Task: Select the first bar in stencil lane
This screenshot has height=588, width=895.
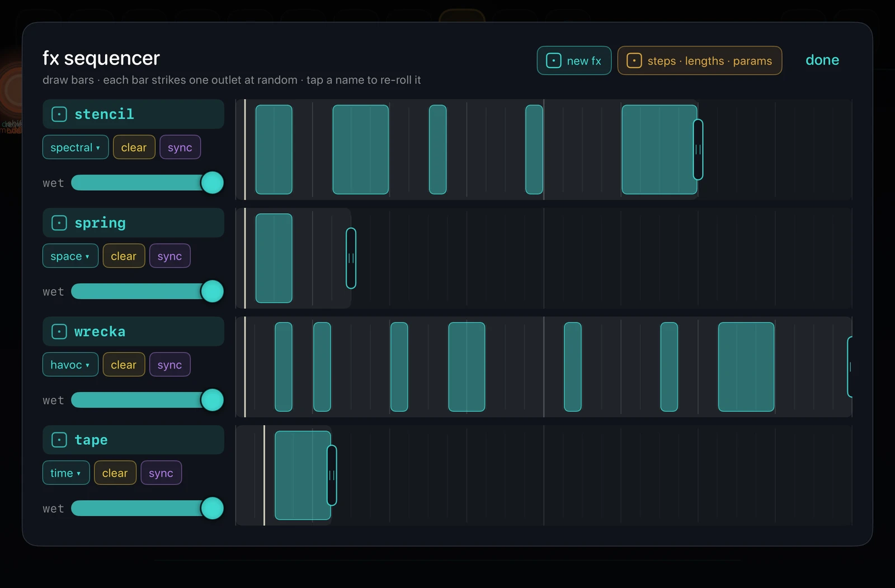Action: pos(274,149)
